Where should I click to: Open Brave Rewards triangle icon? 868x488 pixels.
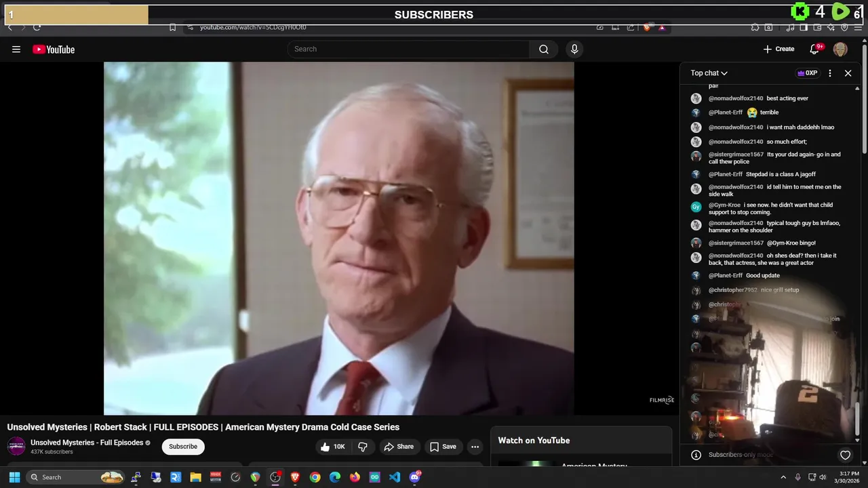662,28
